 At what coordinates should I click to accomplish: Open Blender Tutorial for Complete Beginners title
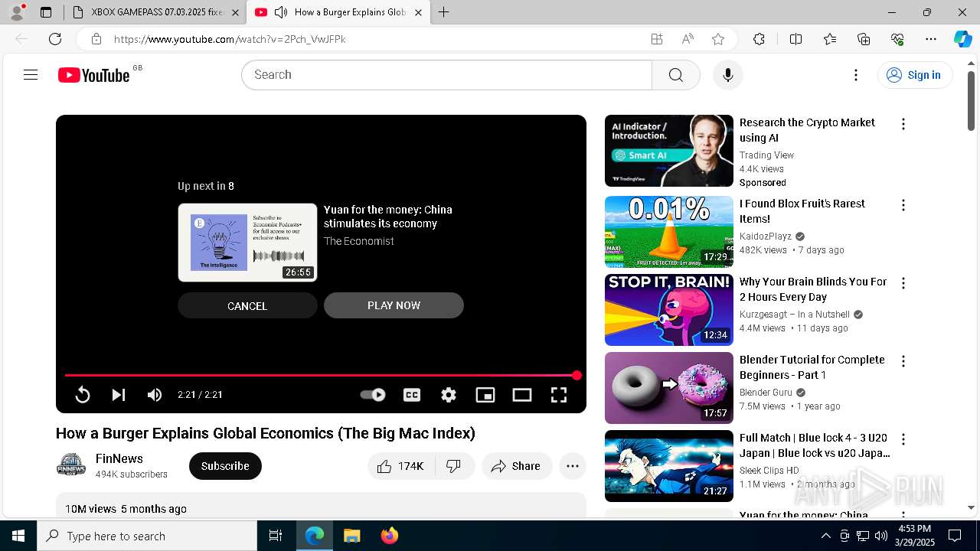coord(812,367)
